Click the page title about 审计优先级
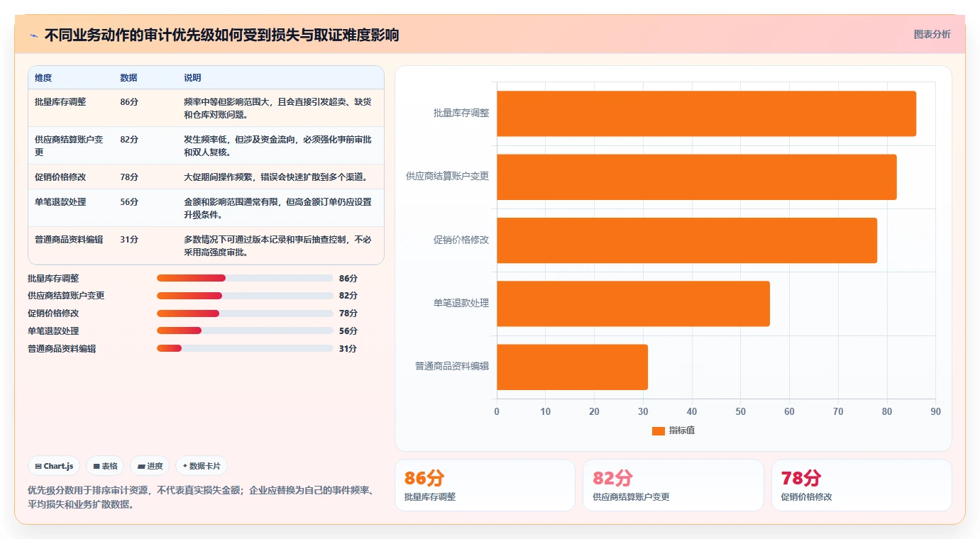Screen dimensions: 980x539 [222, 35]
